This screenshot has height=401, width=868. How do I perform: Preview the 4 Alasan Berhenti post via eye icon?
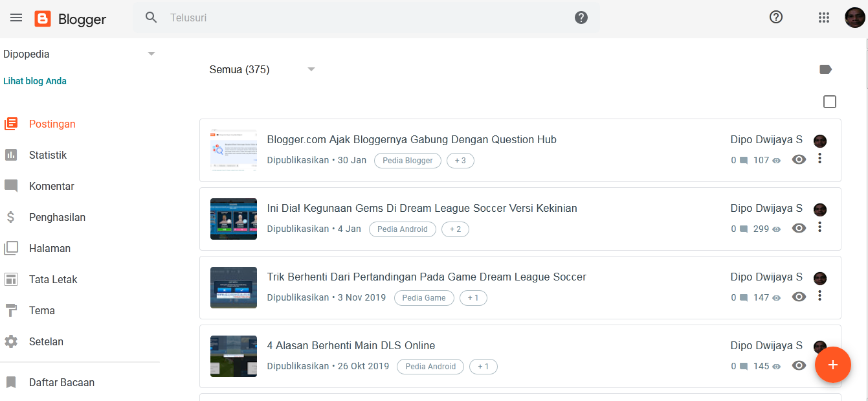pos(799,365)
